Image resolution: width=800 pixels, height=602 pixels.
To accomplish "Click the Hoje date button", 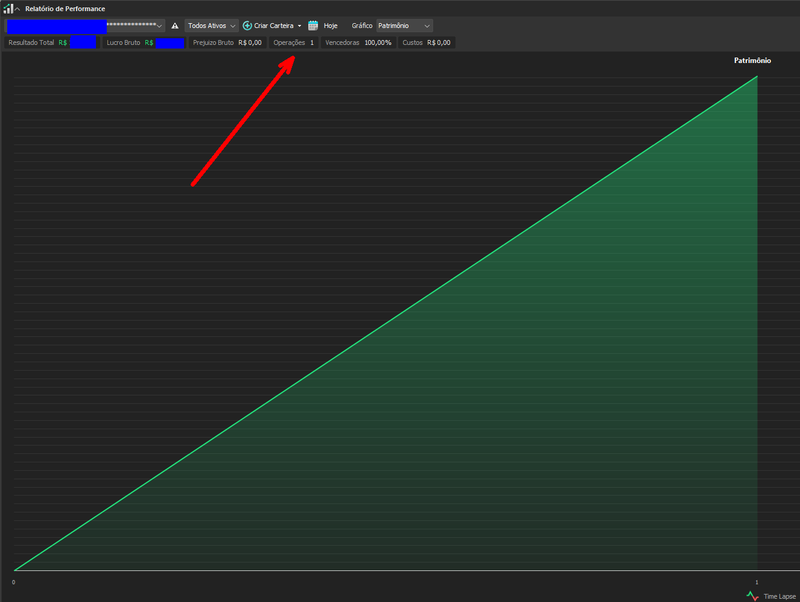I will tap(330, 25).
